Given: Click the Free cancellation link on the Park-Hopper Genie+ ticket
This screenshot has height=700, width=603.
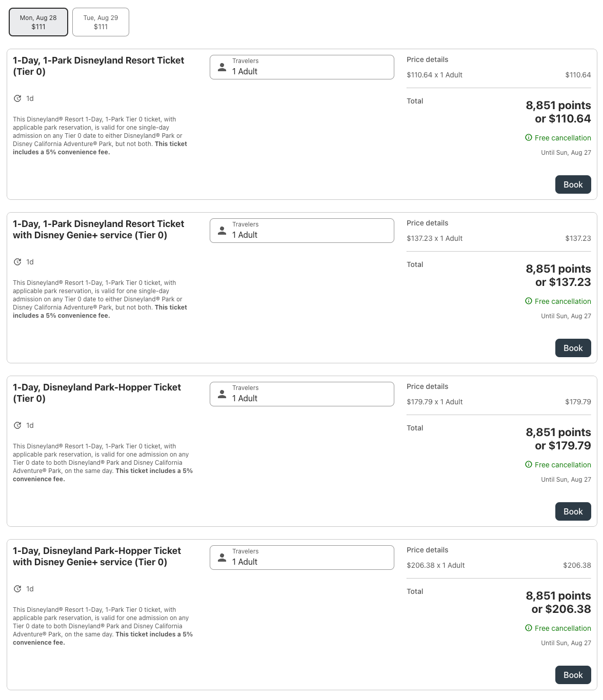Looking at the screenshot, I should click(x=562, y=628).
